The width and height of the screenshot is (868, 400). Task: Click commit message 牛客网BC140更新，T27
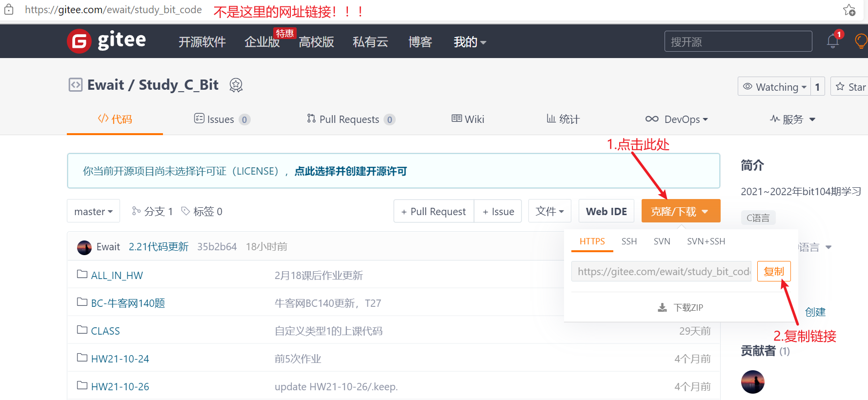[328, 303]
